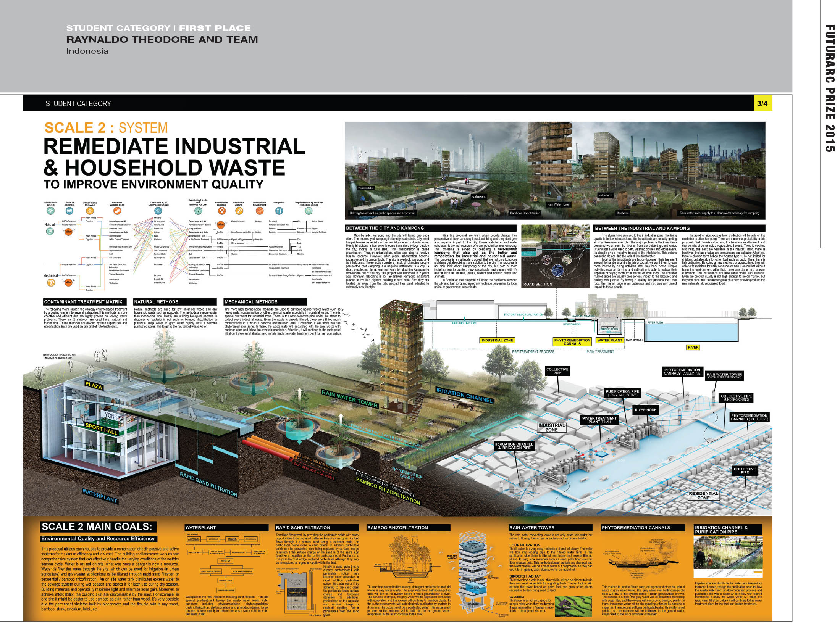Screen dimensions: 840x636
Task: Click RAYNALDO THEODORE AND TEAM title
Action: click(162, 40)
